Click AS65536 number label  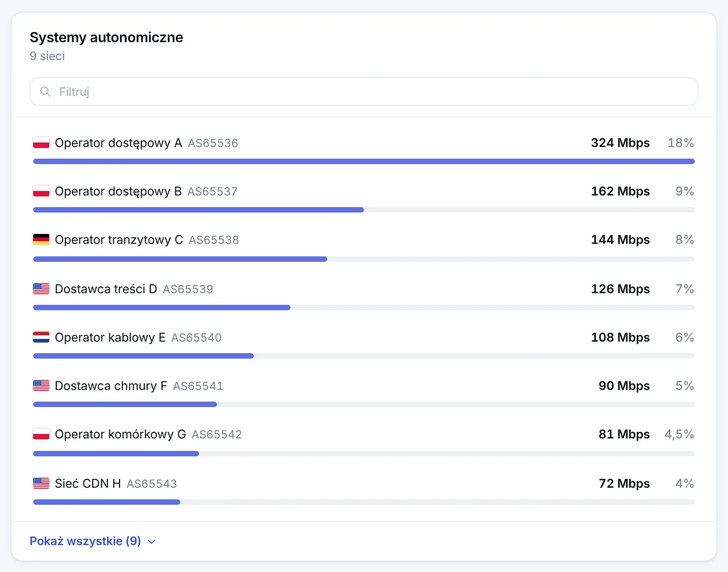tap(213, 143)
